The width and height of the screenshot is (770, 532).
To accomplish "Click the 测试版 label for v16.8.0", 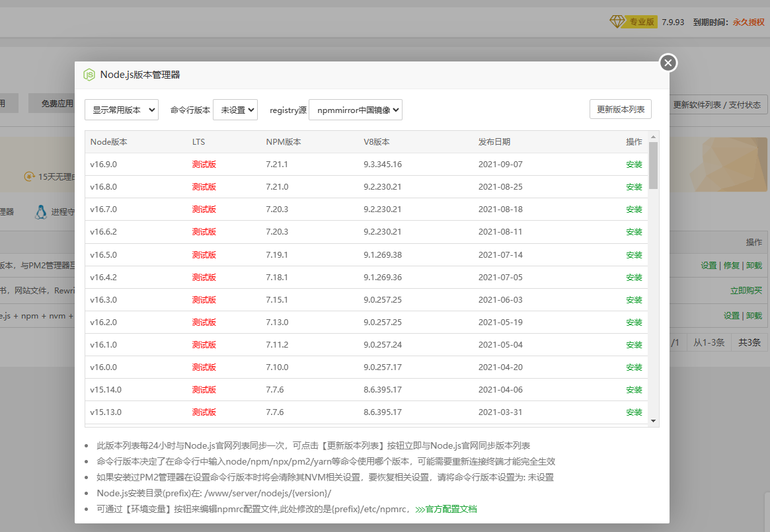I will click(204, 186).
